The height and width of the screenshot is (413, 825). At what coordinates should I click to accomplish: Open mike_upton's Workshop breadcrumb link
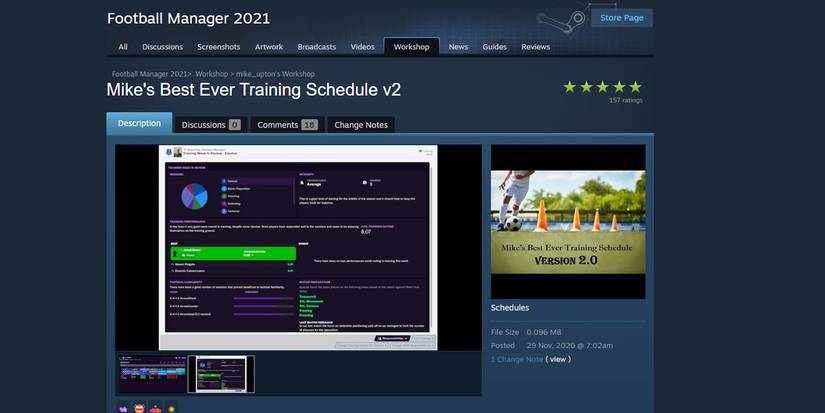(275, 74)
